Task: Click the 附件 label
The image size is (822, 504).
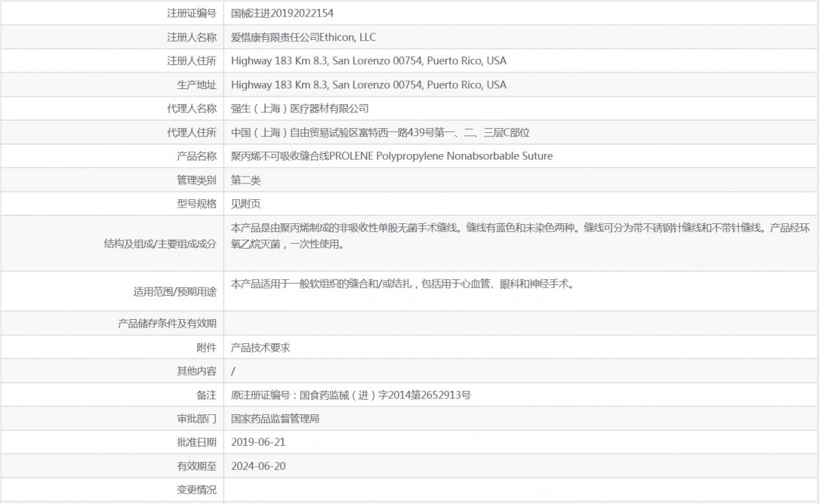Action: 207,347
